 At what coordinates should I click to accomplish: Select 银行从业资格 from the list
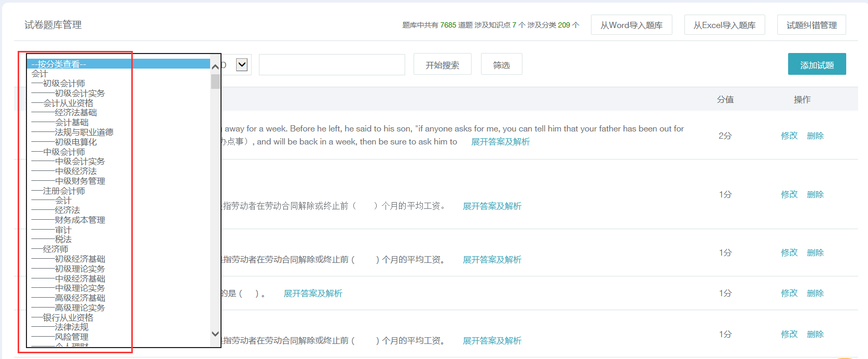coord(68,317)
